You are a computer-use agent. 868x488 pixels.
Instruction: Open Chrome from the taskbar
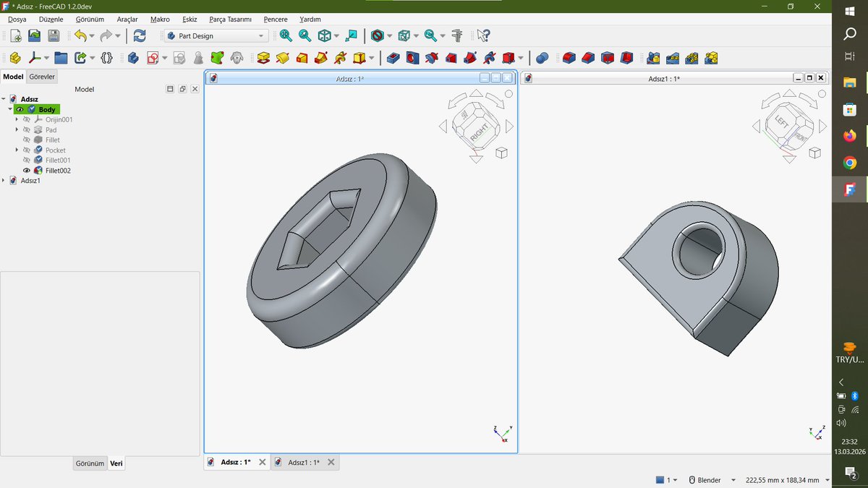850,163
